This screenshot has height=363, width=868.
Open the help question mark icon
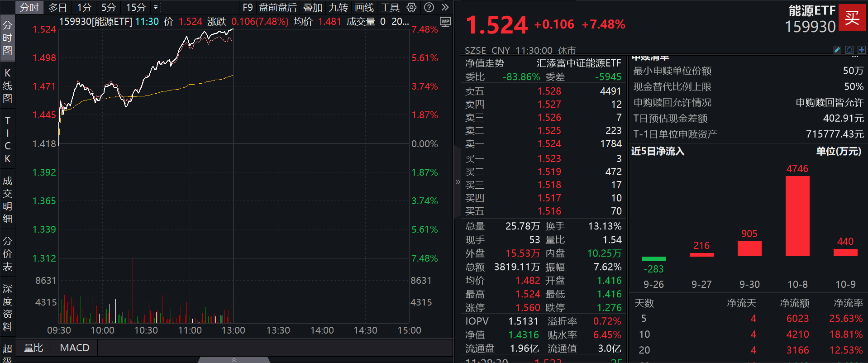[429, 7]
